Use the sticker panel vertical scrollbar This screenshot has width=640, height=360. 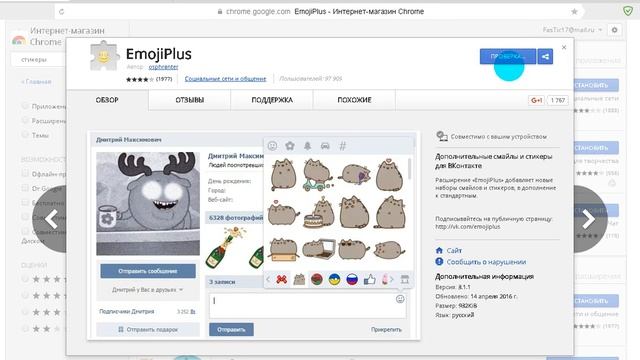pyautogui.click(x=409, y=169)
